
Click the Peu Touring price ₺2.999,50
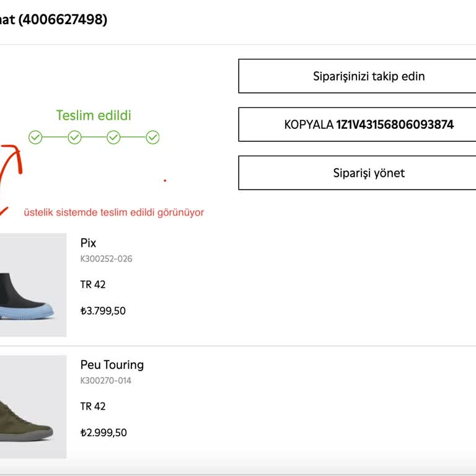[x=104, y=433]
